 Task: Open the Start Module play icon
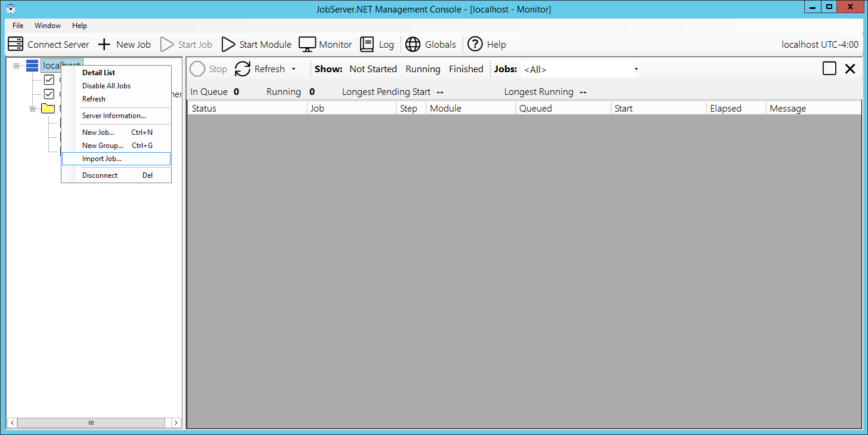coord(228,44)
